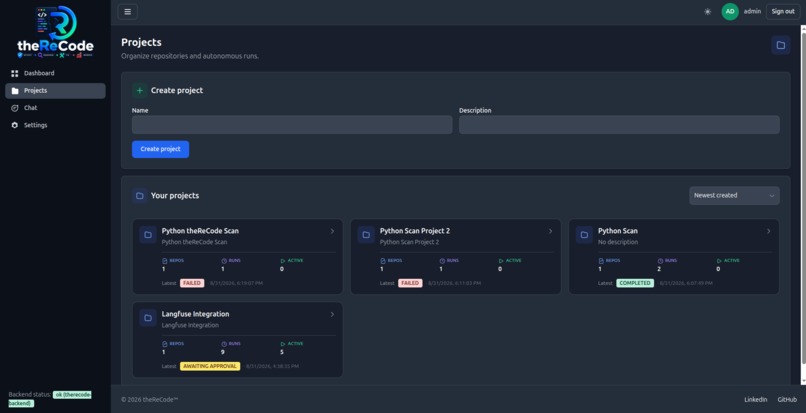Click folder icon on Python Scan Project 2 card

click(x=366, y=235)
